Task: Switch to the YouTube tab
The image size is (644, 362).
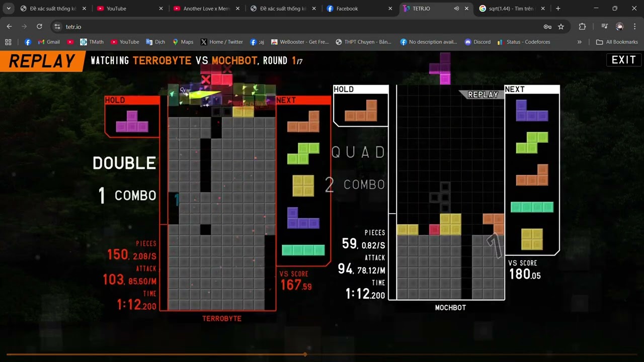Action: click(x=130, y=9)
